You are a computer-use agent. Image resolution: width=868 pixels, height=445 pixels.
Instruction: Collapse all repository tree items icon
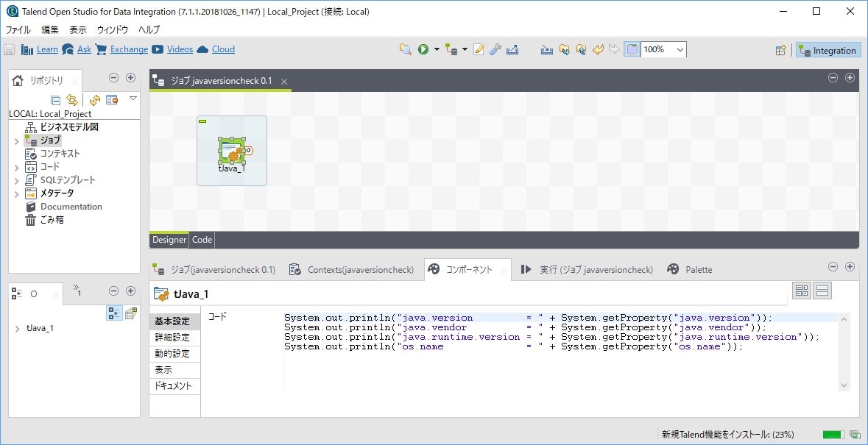[55, 100]
